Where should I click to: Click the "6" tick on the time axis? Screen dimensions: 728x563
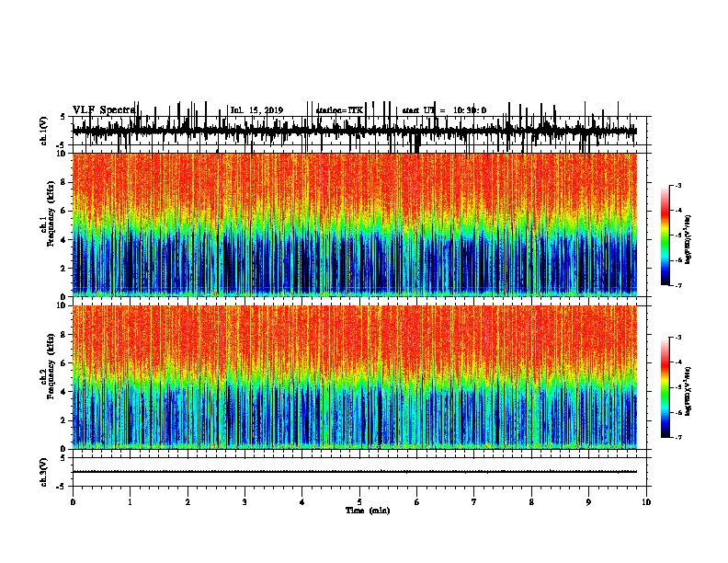point(417,502)
